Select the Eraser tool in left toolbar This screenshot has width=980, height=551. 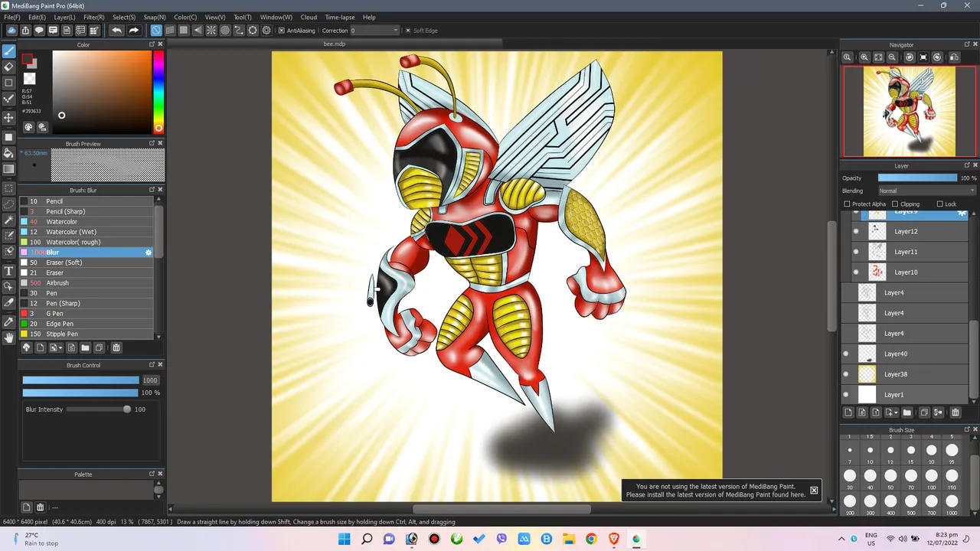pyautogui.click(x=9, y=67)
